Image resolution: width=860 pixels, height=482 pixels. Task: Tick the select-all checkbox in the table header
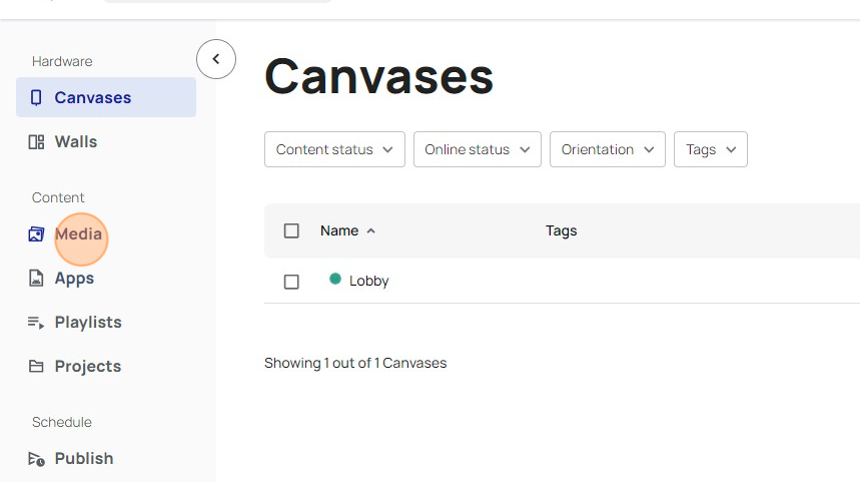(x=291, y=231)
